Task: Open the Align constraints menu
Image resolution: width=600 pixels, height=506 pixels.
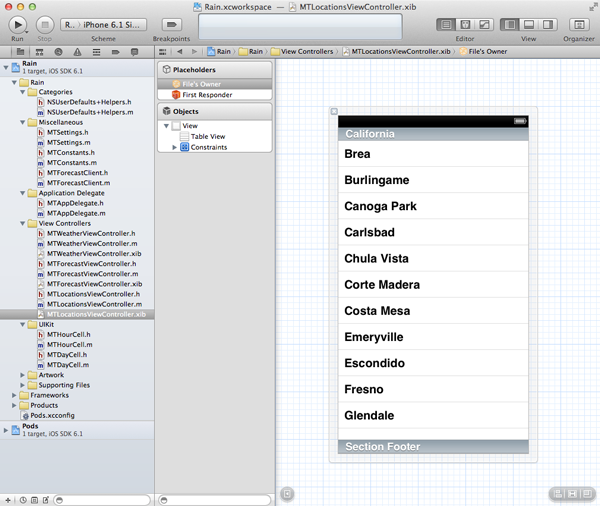Action: [558, 494]
